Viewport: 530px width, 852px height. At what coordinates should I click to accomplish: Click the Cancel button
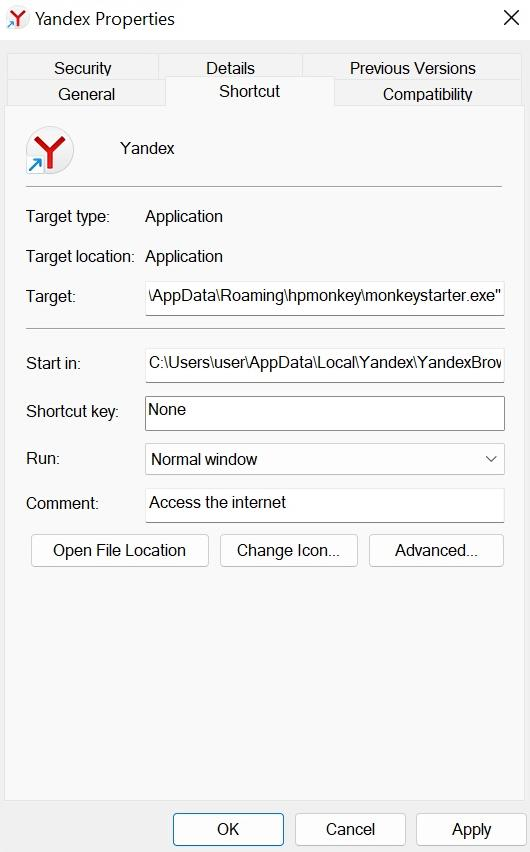[350, 829]
